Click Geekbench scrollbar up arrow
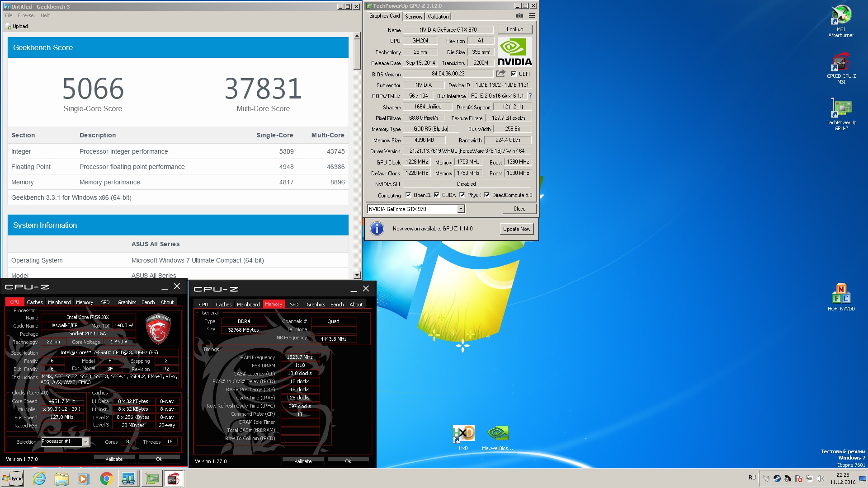868x488 pixels. 357,36
